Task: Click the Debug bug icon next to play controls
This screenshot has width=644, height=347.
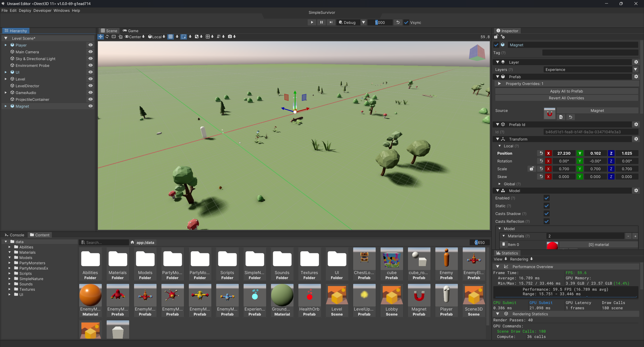Action: pos(340,22)
